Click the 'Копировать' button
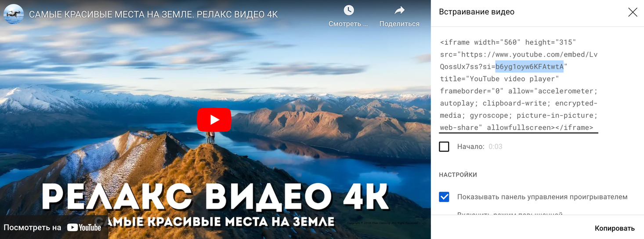The width and height of the screenshot is (644, 239). (x=615, y=228)
